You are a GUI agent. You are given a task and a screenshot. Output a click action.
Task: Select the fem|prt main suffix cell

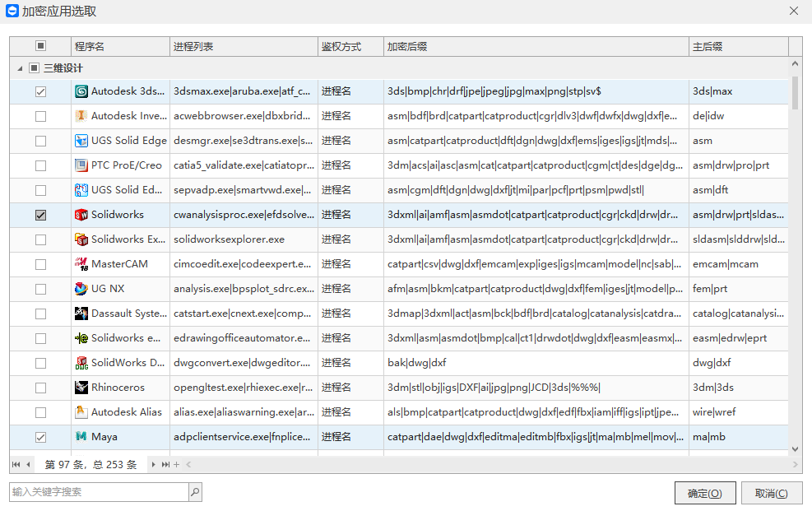739,289
